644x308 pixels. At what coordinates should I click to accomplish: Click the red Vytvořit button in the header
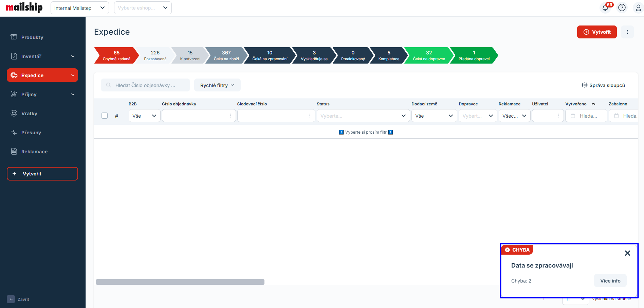coord(596,32)
